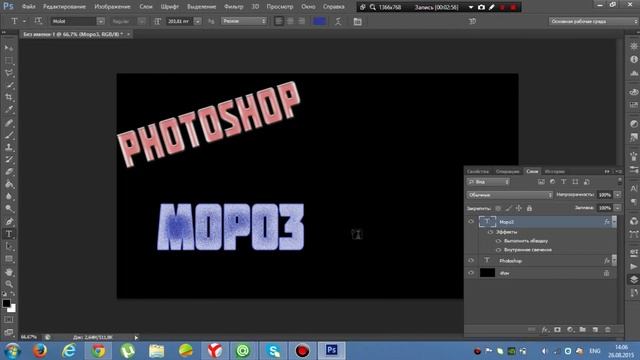
Task: Open layer filter type dropdown
Action: click(x=488, y=182)
